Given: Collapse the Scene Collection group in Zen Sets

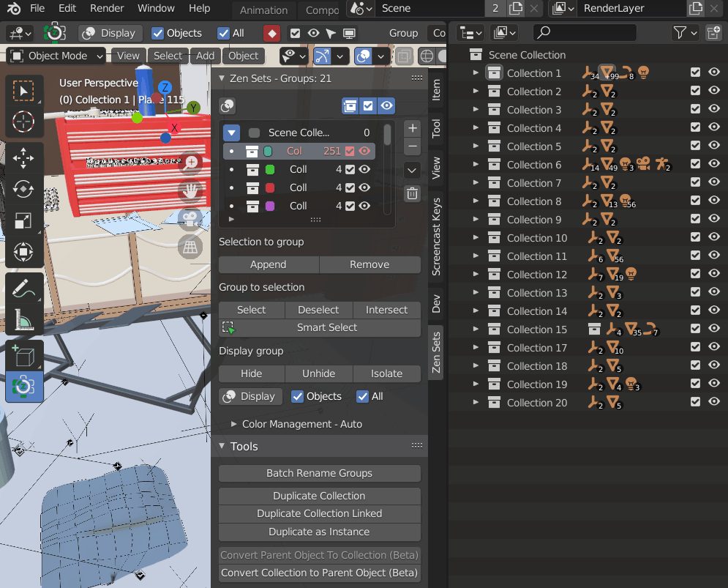Looking at the screenshot, I should (231, 133).
